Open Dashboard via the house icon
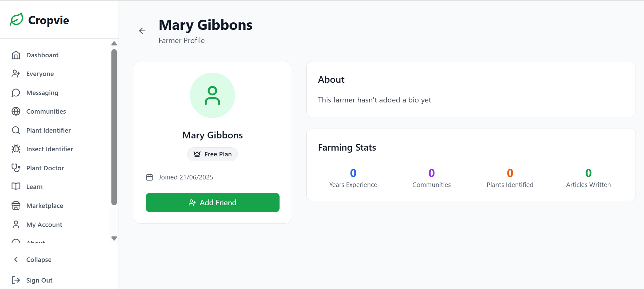Screen dimensions: 644x289 point(16,55)
